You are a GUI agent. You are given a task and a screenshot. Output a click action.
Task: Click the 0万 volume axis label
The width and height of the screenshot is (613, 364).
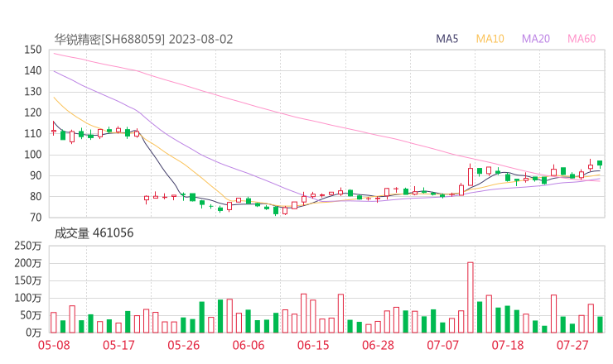click(34, 333)
